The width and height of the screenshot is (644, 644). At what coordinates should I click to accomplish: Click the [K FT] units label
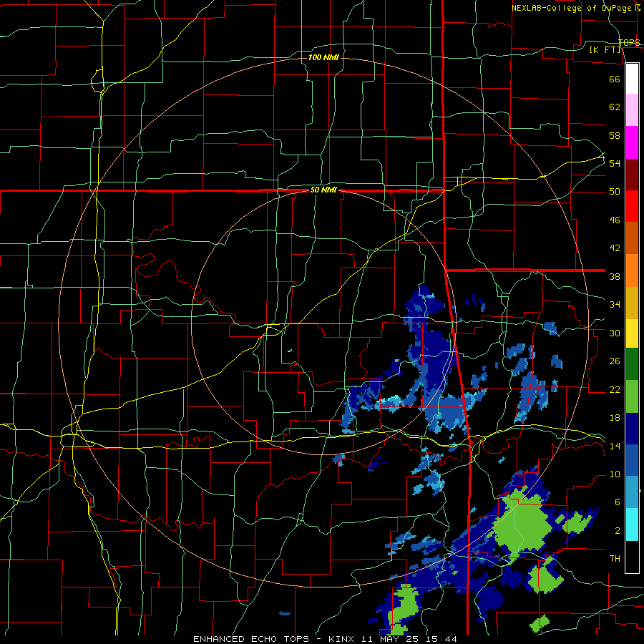coord(605,49)
